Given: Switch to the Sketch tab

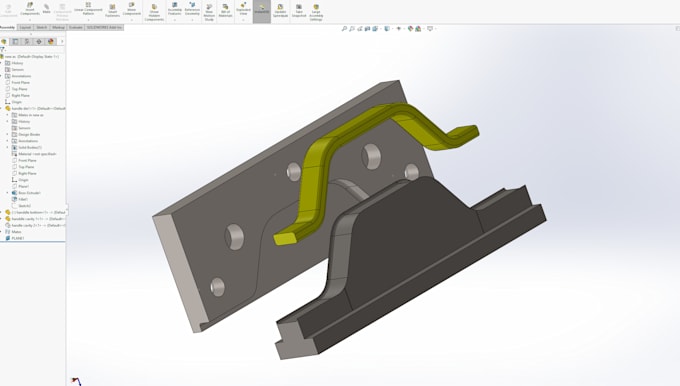Looking at the screenshot, I should click(x=42, y=27).
